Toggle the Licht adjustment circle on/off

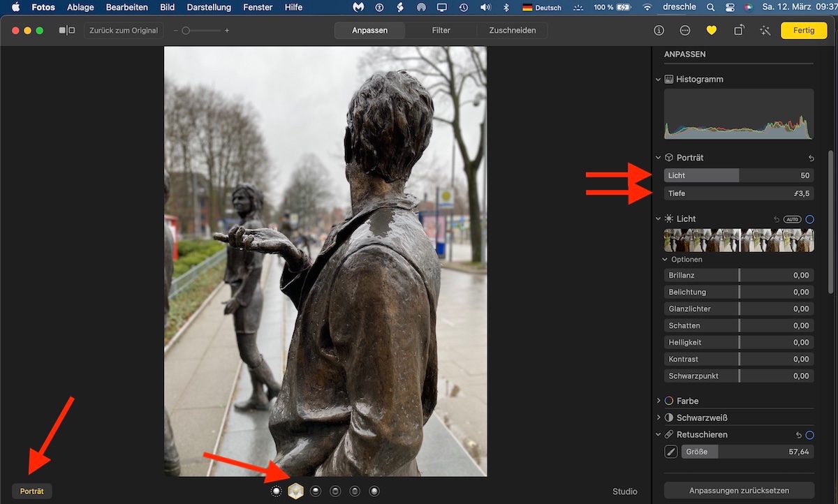click(x=810, y=219)
